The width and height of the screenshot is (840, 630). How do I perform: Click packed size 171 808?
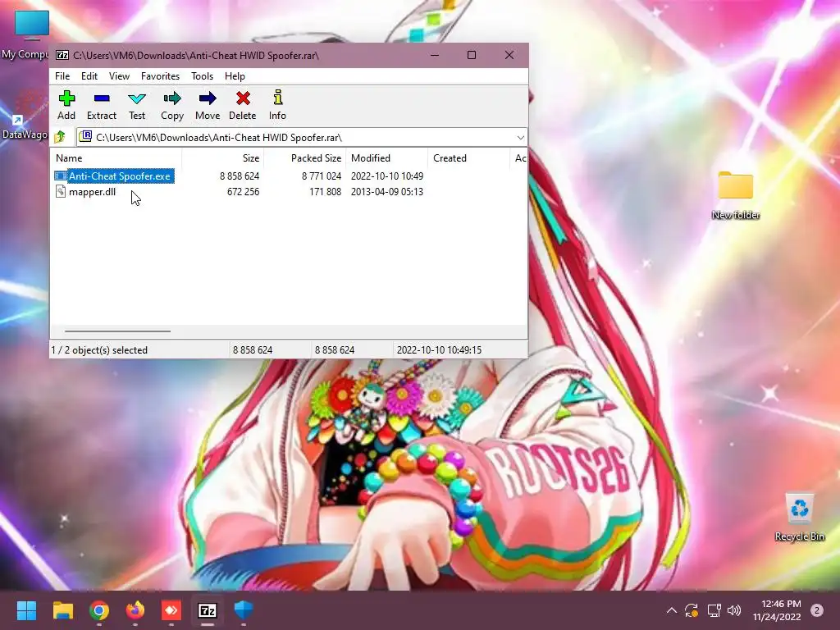pyautogui.click(x=325, y=192)
